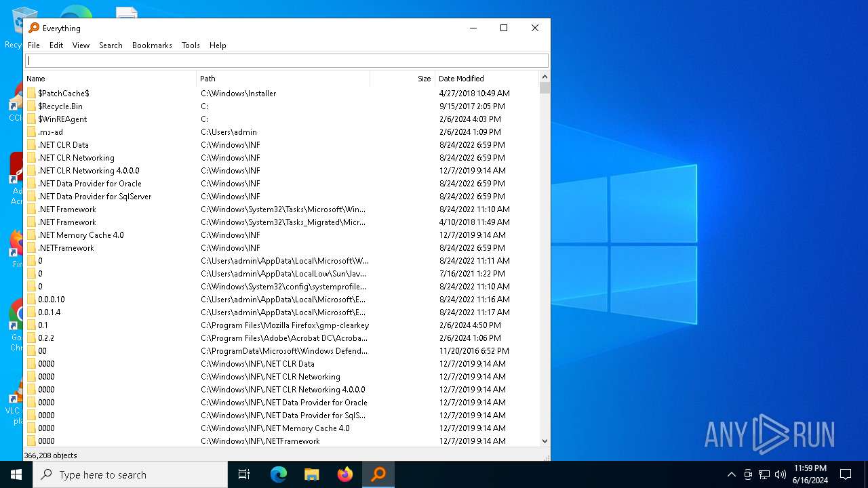The width and height of the screenshot is (868, 488).
Task: Click the $PatchCache$ folder icon
Action: (31, 93)
